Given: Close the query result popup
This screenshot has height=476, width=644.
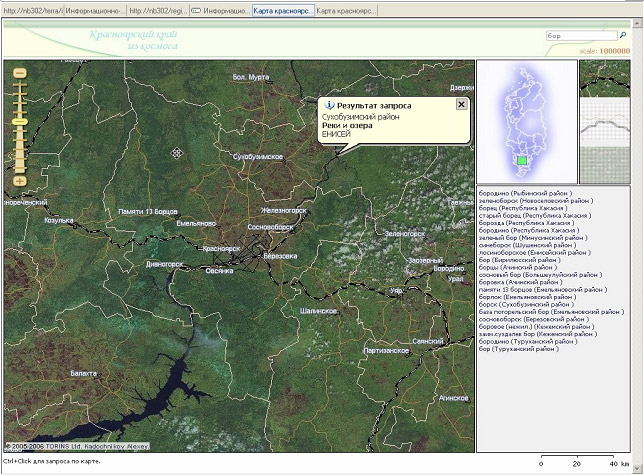Looking at the screenshot, I should point(461,104).
